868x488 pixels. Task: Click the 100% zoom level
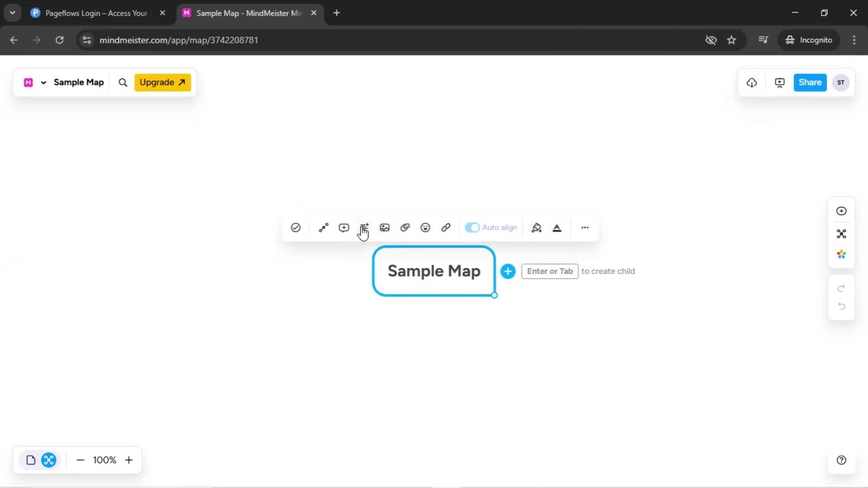point(104,460)
